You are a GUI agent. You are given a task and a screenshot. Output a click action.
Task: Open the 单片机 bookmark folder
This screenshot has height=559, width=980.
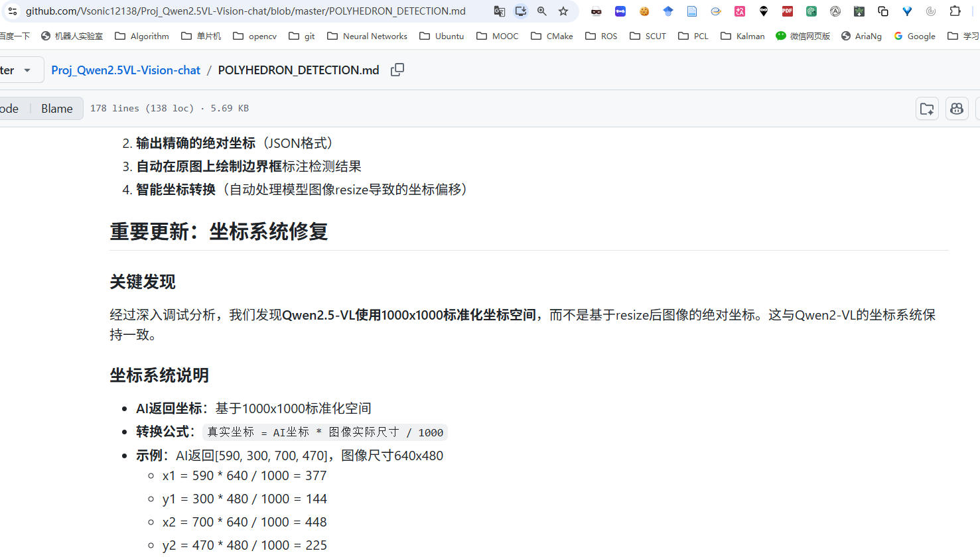(202, 36)
